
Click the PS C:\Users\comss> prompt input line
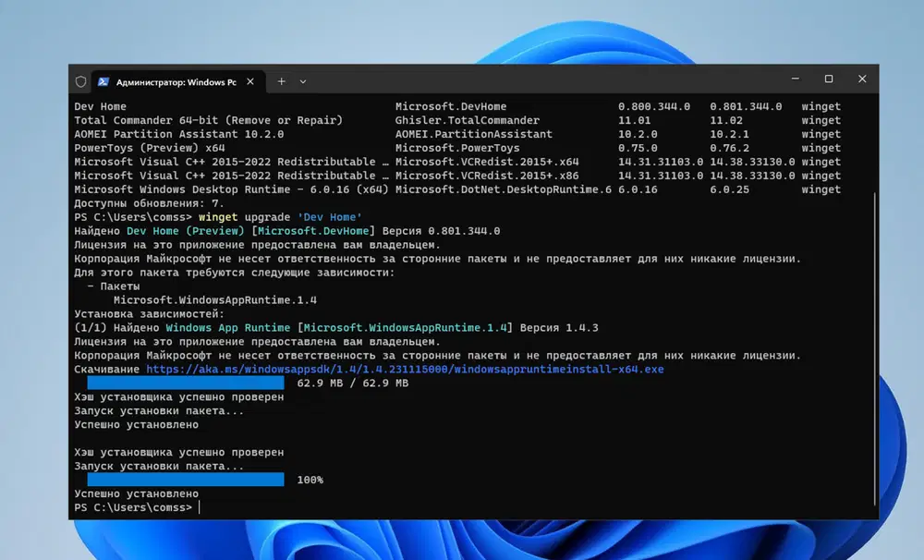click(137, 507)
